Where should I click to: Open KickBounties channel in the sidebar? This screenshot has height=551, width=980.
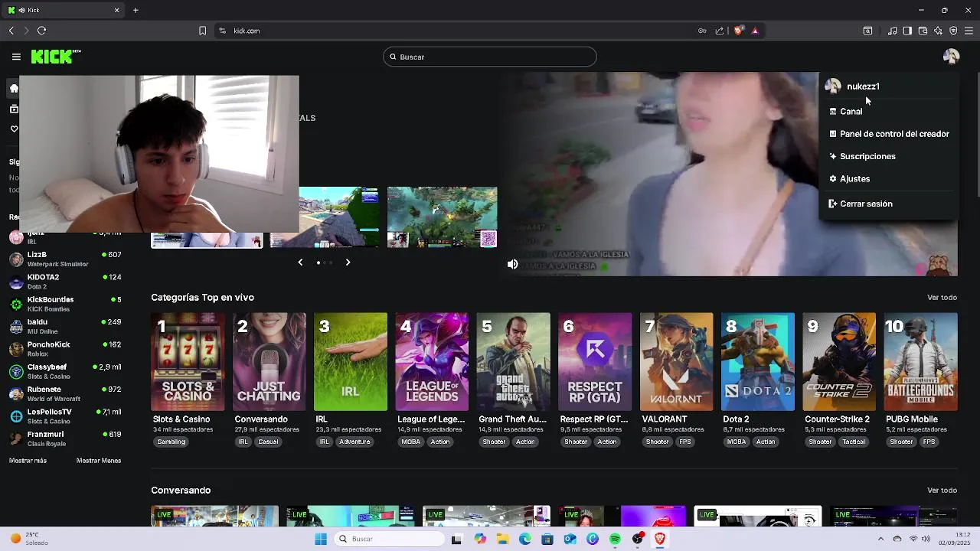tap(65, 304)
